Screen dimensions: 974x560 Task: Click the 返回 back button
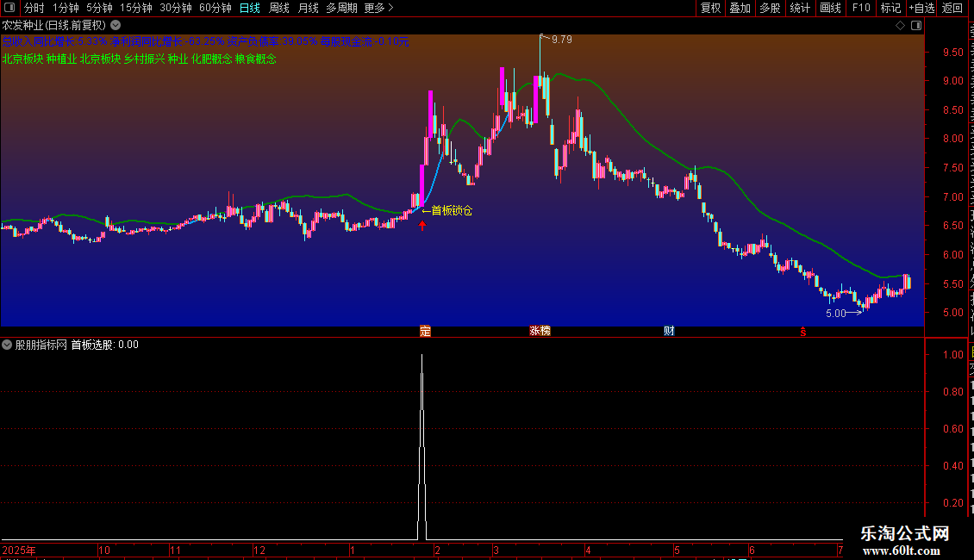click(952, 8)
